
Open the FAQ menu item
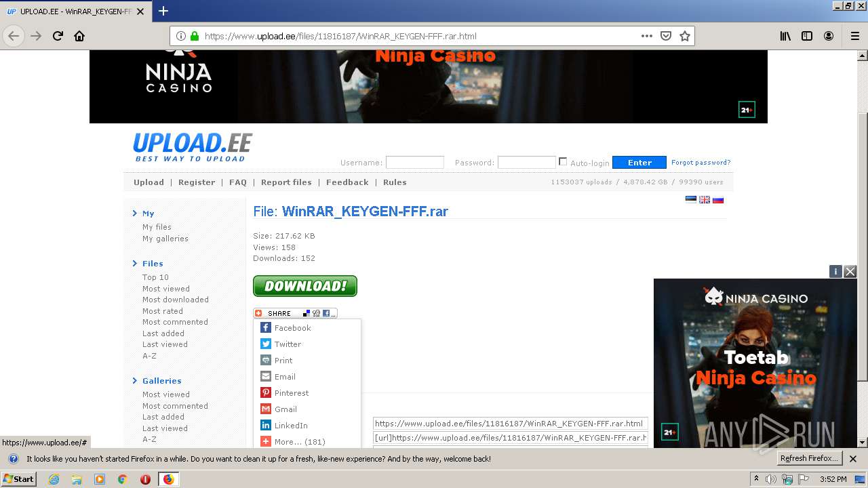tap(238, 182)
